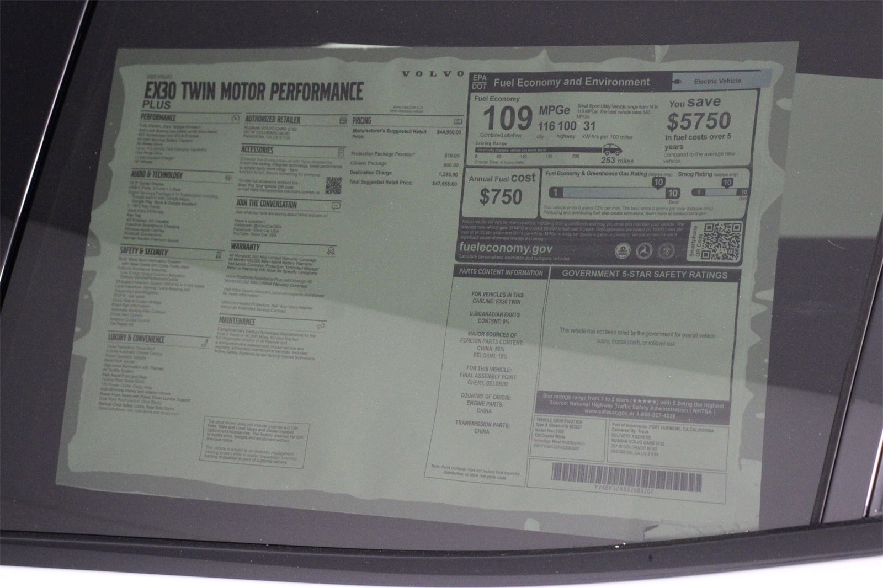Click the seat icon beside Luxury & Convenience
The height and width of the screenshot is (588, 883).
coord(204,343)
